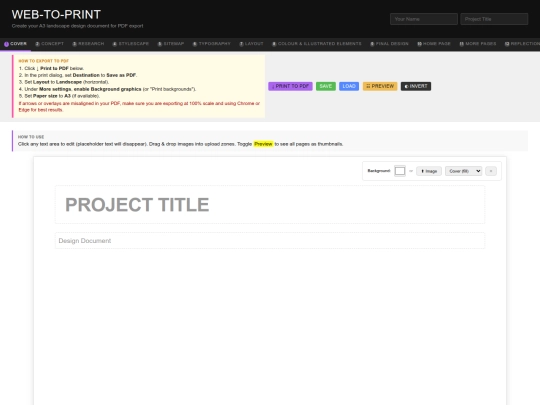Open the Home Page tab
This screenshot has height=405, width=540.
tap(434, 44)
